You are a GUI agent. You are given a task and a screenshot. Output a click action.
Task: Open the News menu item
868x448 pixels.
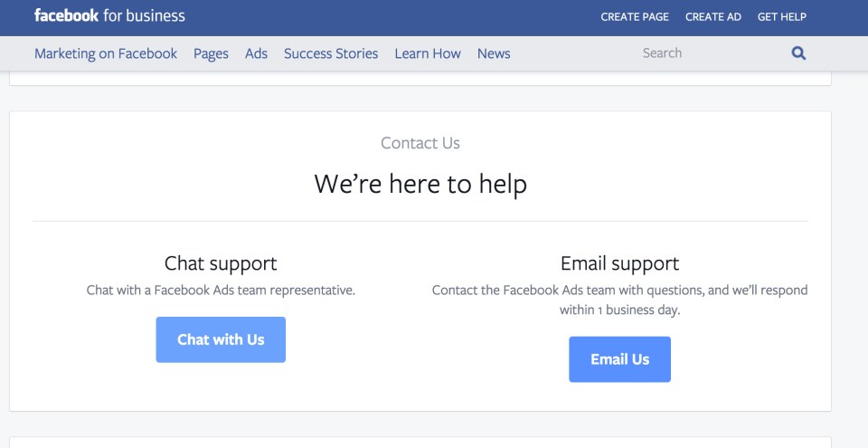point(494,53)
